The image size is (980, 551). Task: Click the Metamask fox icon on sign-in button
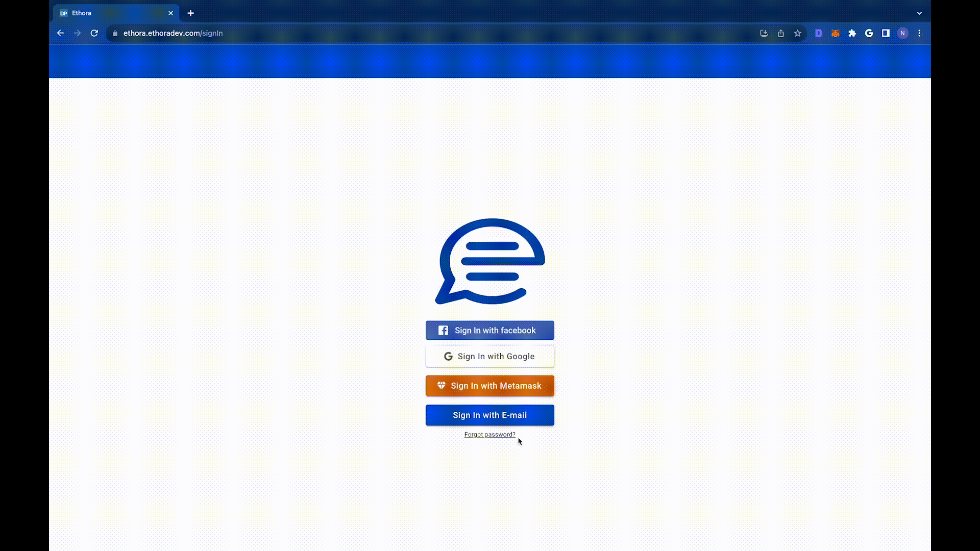click(x=441, y=386)
